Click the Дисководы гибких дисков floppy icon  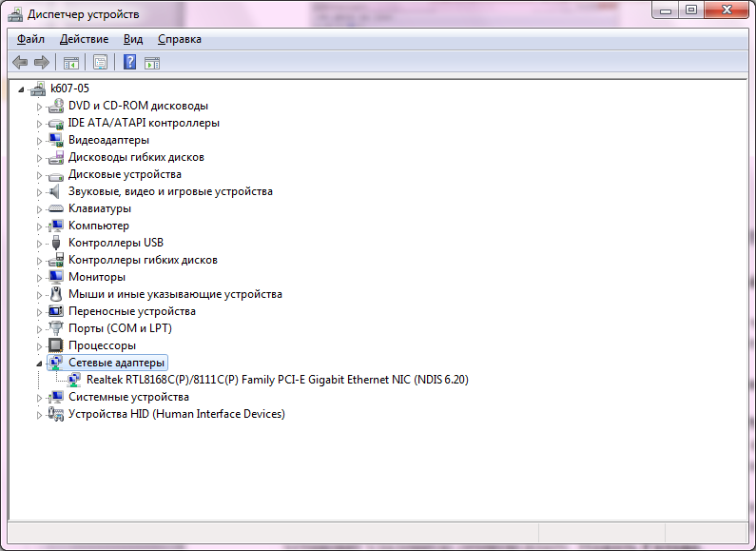point(56,157)
